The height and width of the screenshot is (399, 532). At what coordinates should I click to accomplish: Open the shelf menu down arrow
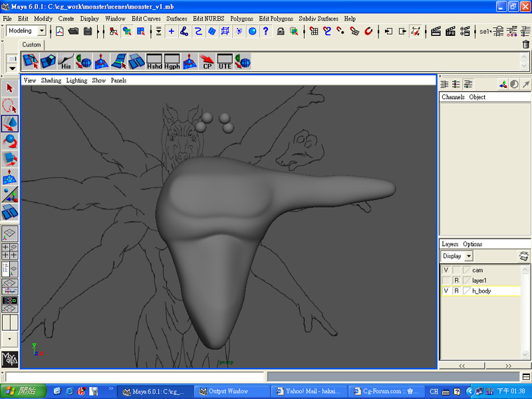(12, 68)
